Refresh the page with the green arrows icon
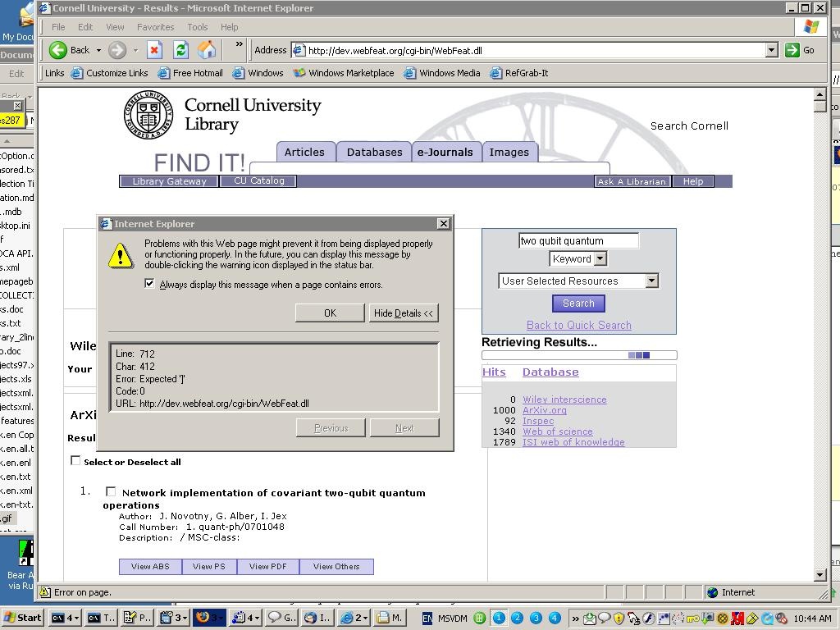The width and height of the screenshot is (840, 630). [181, 50]
